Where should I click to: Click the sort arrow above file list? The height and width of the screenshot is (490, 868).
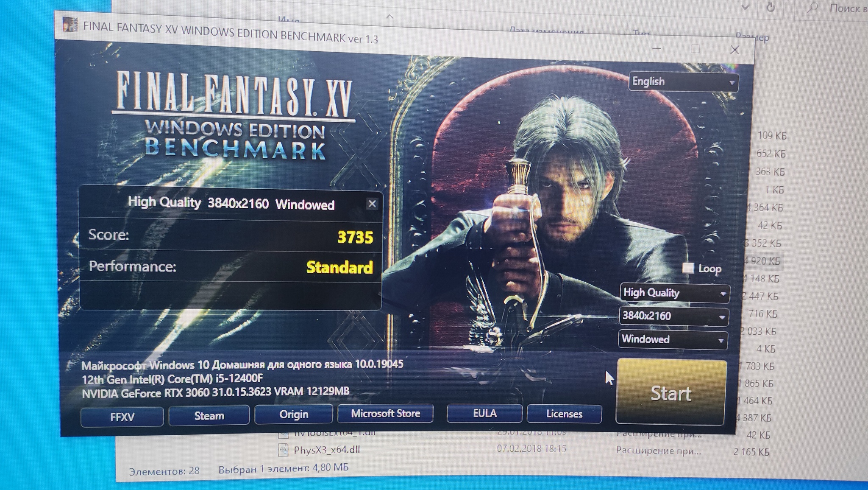(x=390, y=17)
